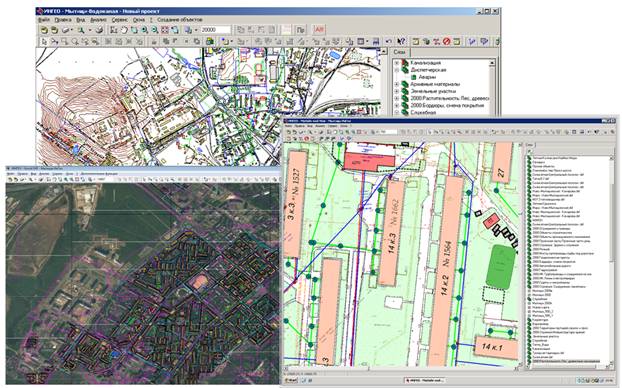Open the dropdown arrow beside the scale field
The height and width of the screenshot is (388, 622).
196,30
